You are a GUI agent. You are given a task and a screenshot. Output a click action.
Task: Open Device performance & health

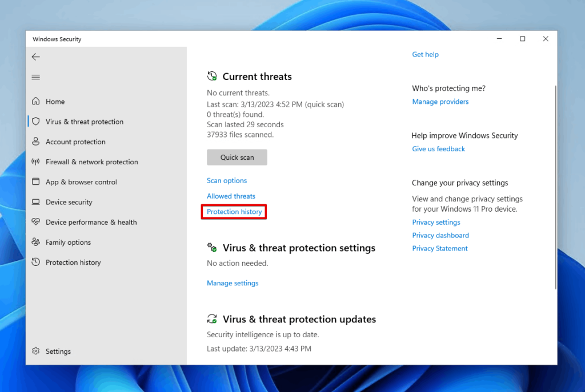pos(90,222)
